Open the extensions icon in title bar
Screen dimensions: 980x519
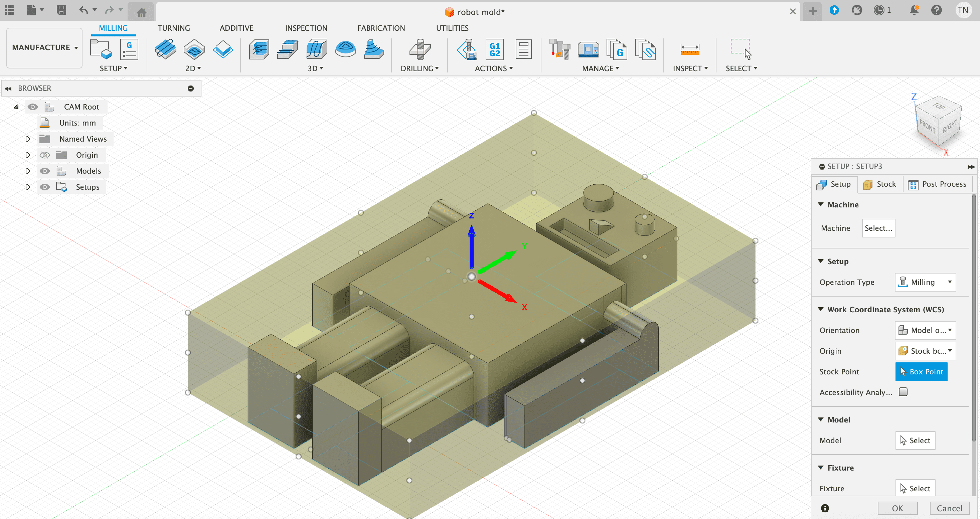(857, 10)
